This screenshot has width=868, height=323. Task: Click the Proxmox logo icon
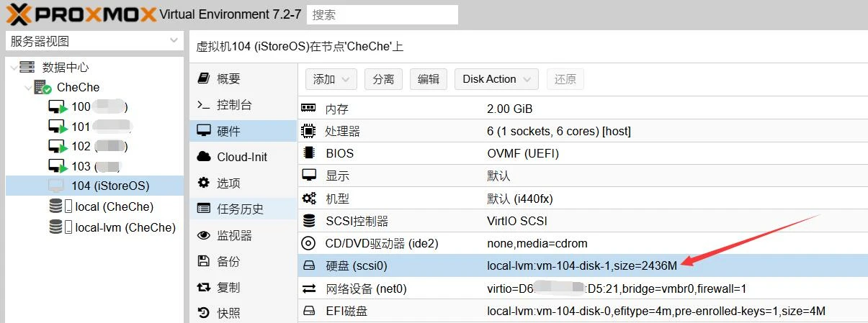[19, 14]
